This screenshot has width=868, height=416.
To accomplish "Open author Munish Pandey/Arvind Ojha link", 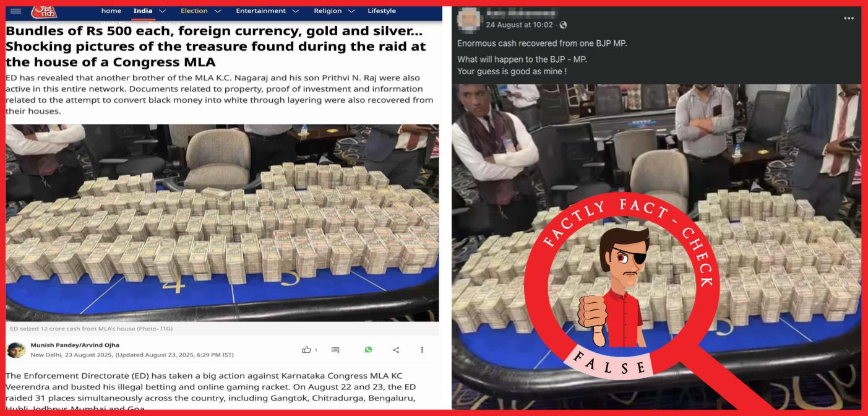I will pyautogui.click(x=75, y=345).
